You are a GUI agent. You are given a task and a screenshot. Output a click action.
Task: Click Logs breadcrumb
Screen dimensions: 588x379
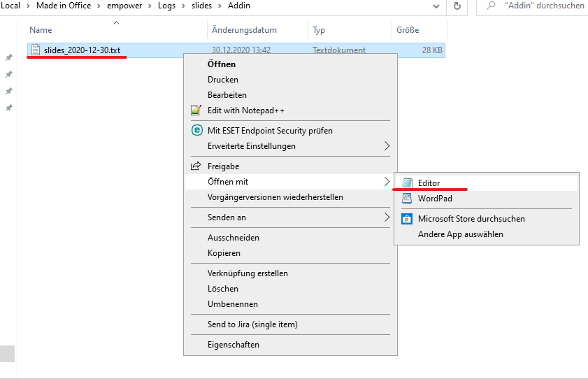[x=166, y=6]
